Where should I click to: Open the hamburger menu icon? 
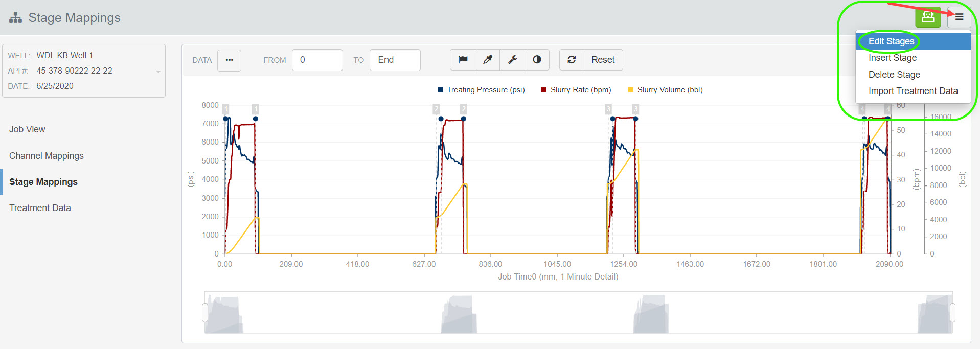(x=959, y=17)
